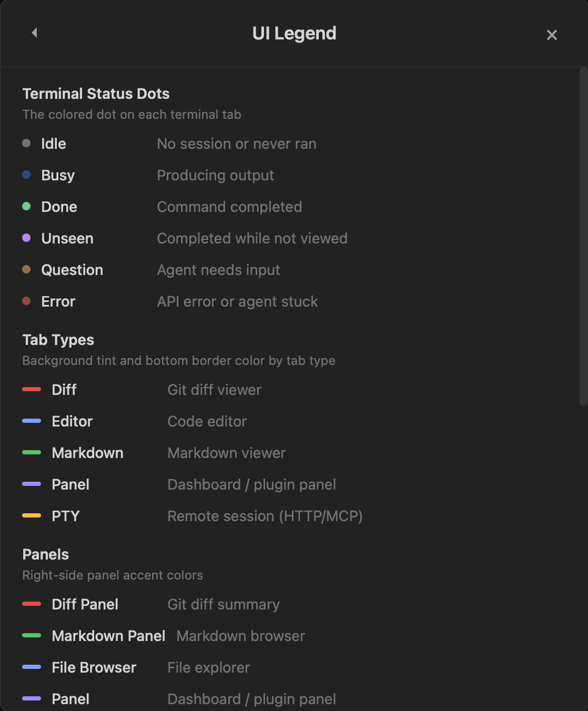Click the Terminal Status Dots heading
This screenshot has height=711, width=588.
coord(96,93)
